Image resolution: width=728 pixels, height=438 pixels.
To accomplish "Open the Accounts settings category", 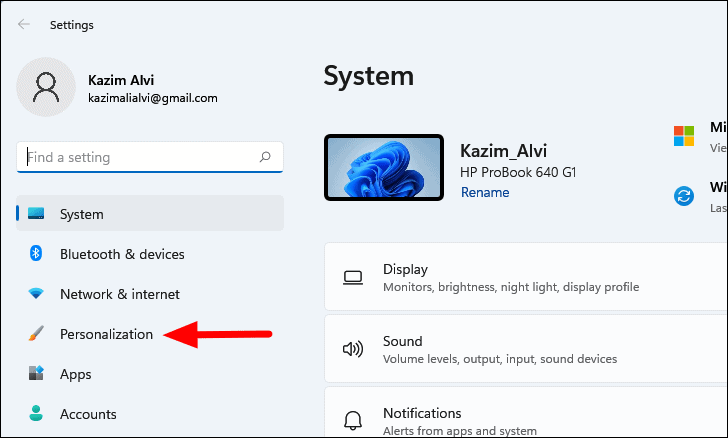I will (88, 414).
